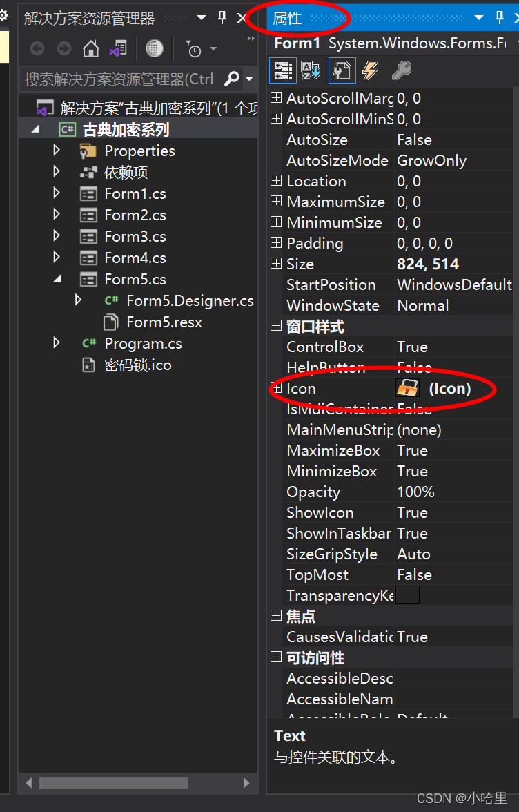Click the horizontal scrollbar left arrow
The width and height of the screenshot is (519, 812).
28,782
